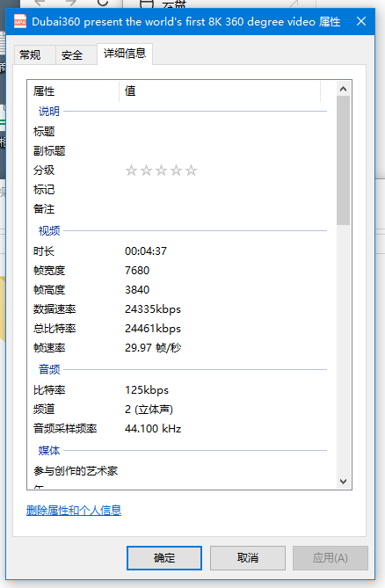
Task: Select the 参与创作的艺术家 property row
Action: tap(180, 470)
